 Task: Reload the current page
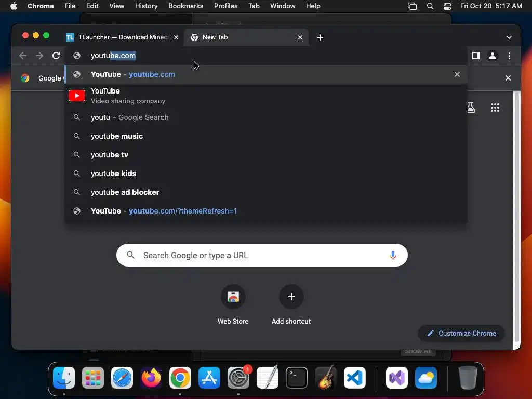[x=56, y=56]
